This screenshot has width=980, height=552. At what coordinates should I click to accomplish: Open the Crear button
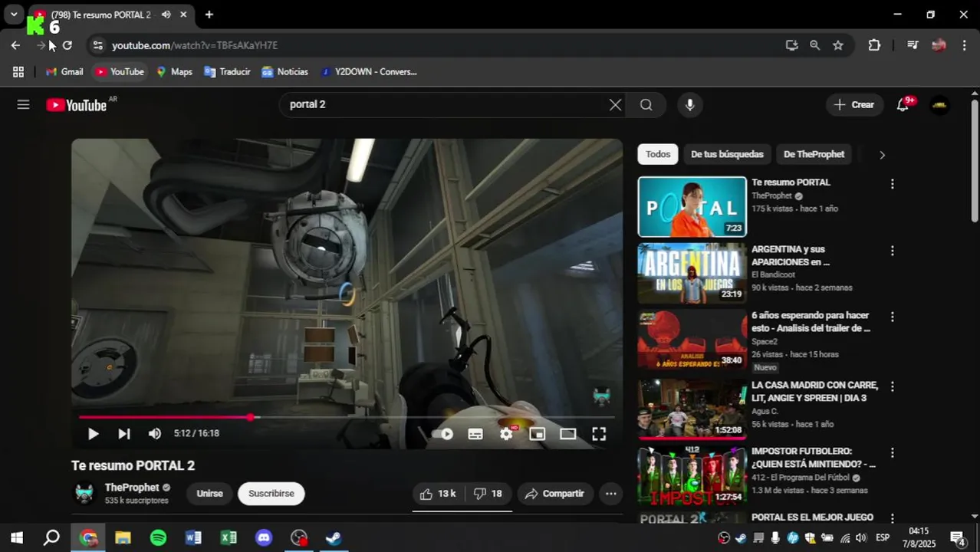point(854,105)
